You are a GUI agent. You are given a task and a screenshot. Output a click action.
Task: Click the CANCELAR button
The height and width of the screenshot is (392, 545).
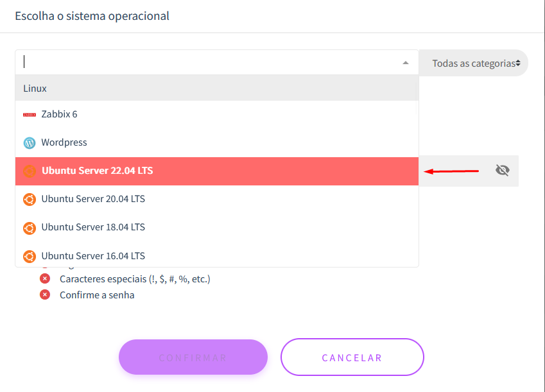point(352,357)
